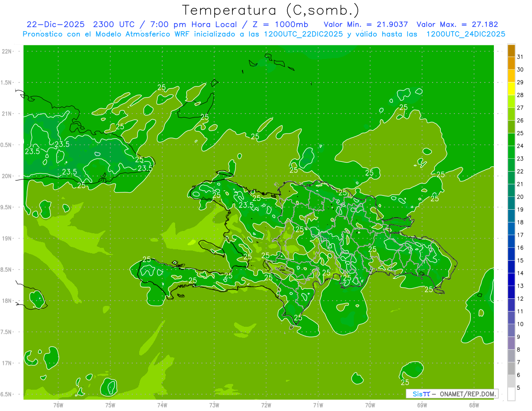
Task: Click the 29 label on the color scale
Action: pyautogui.click(x=520, y=82)
